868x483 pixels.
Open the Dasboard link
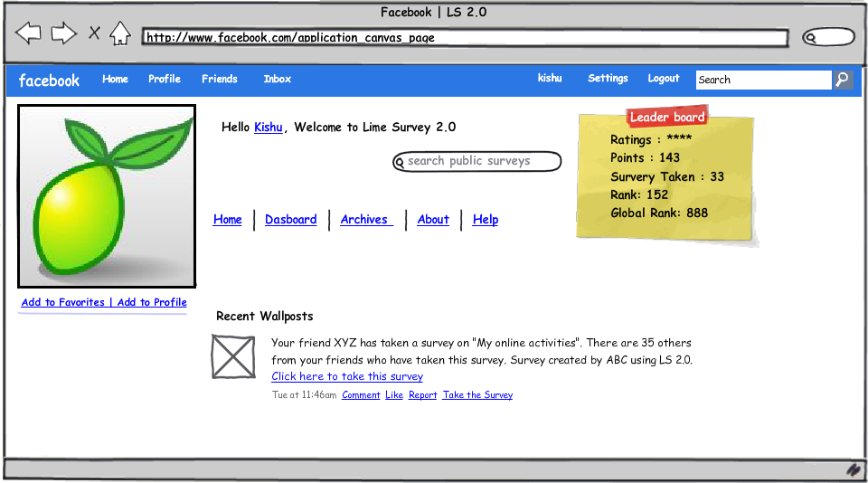(290, 220)
